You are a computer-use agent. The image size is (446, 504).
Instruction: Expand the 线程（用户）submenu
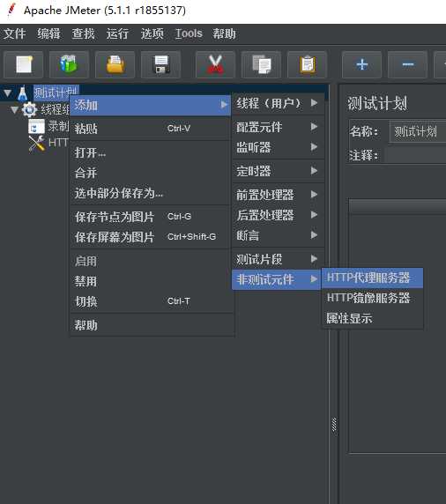pyautogui.click(x=278, y=103)
